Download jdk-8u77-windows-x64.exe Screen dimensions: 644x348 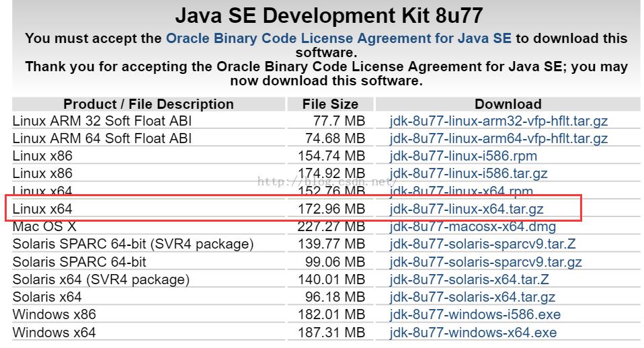point(473,333)
